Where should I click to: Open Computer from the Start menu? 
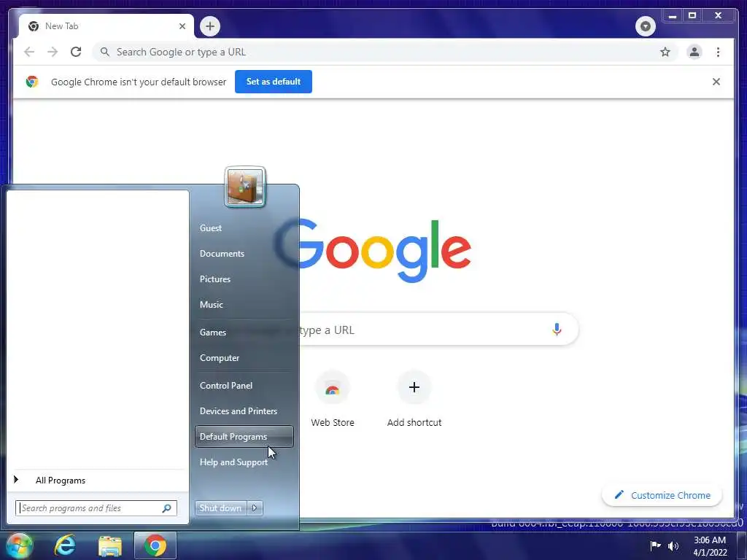click(x=219, y=357)
